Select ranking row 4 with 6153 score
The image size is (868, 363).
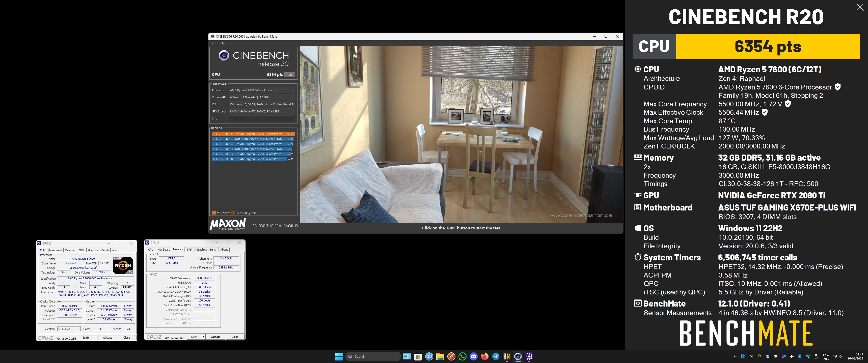[253, 149]
